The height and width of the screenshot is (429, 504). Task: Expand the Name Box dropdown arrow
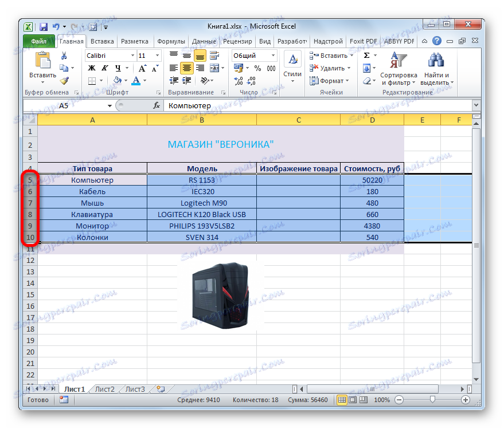pos(110,105)
